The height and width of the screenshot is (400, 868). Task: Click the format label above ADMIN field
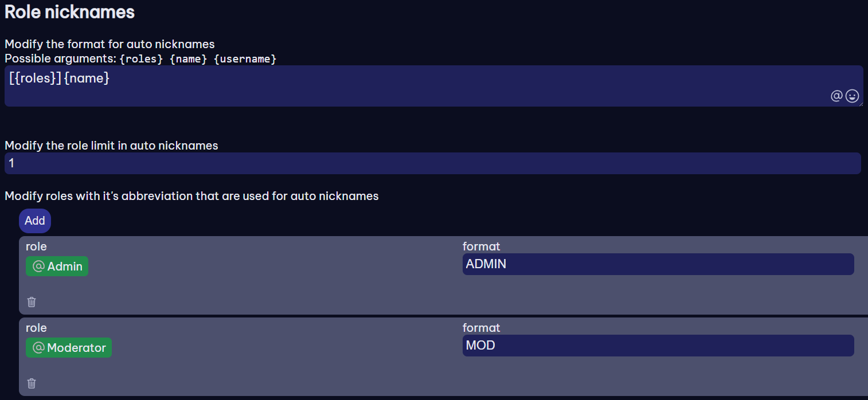[481, 246]
